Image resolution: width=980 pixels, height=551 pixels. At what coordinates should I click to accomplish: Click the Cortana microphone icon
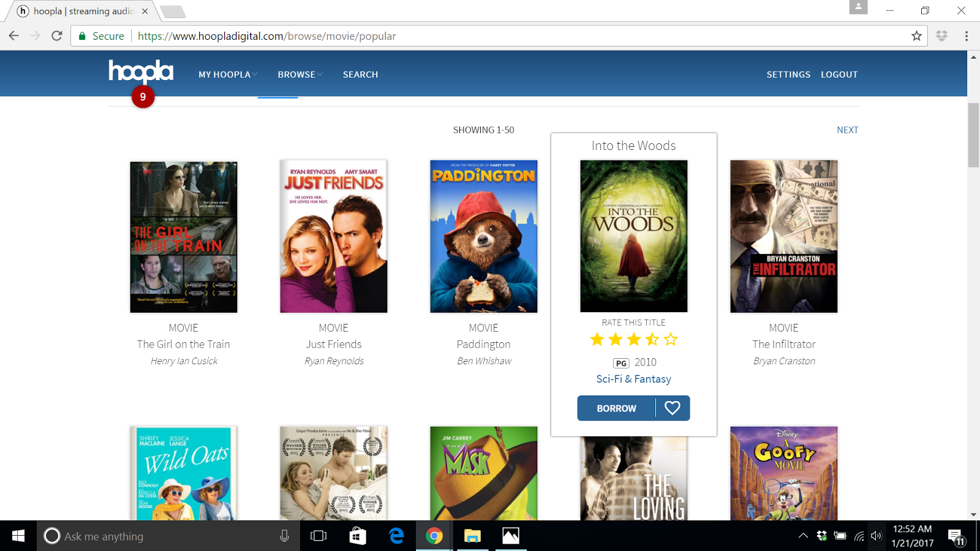click(284, 536)
